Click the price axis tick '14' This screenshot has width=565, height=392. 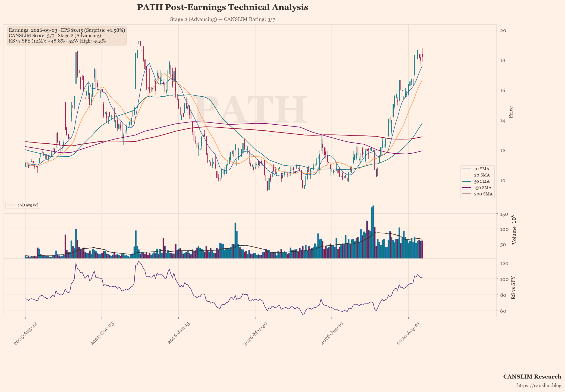[503, 121]
